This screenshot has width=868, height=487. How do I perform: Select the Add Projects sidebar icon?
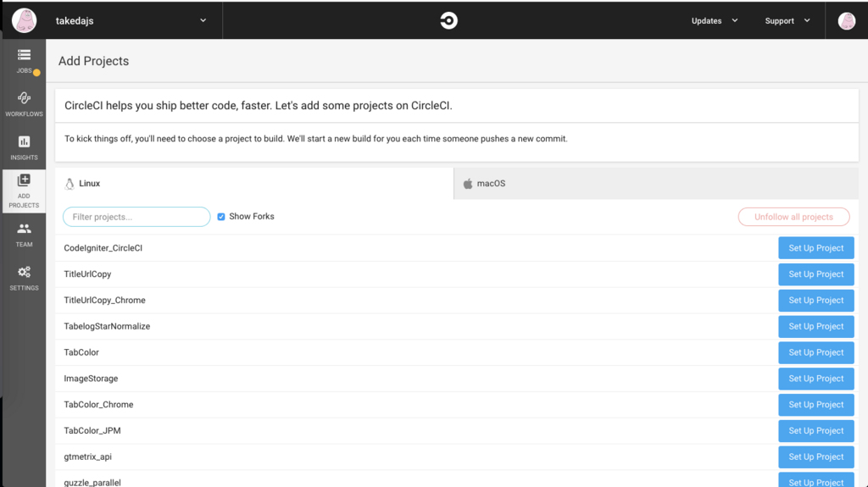(x=24, y=180)
